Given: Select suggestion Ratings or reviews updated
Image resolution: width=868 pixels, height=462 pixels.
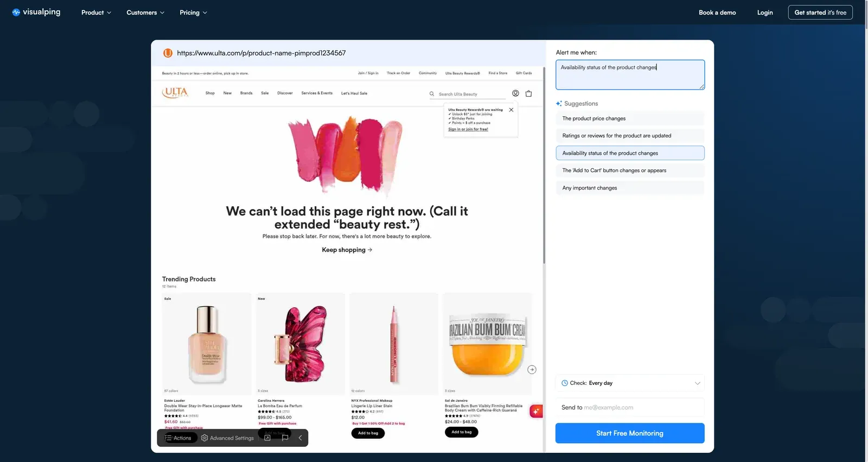Looking at the screenshot, I should 630,136.
